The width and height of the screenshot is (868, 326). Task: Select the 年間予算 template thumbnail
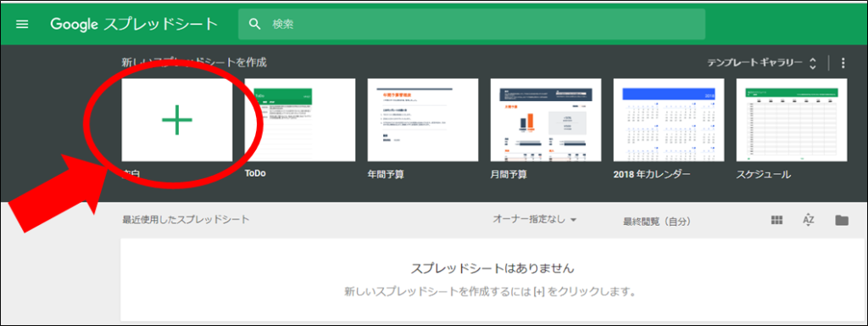(x=422, y=120)
